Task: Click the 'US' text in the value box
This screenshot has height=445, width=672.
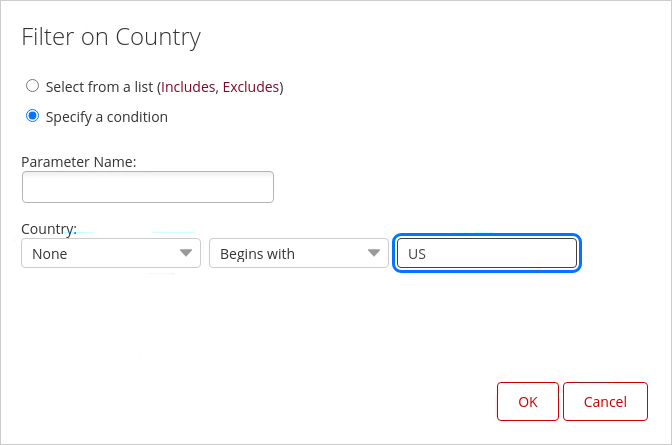Action: click(417, 254)
